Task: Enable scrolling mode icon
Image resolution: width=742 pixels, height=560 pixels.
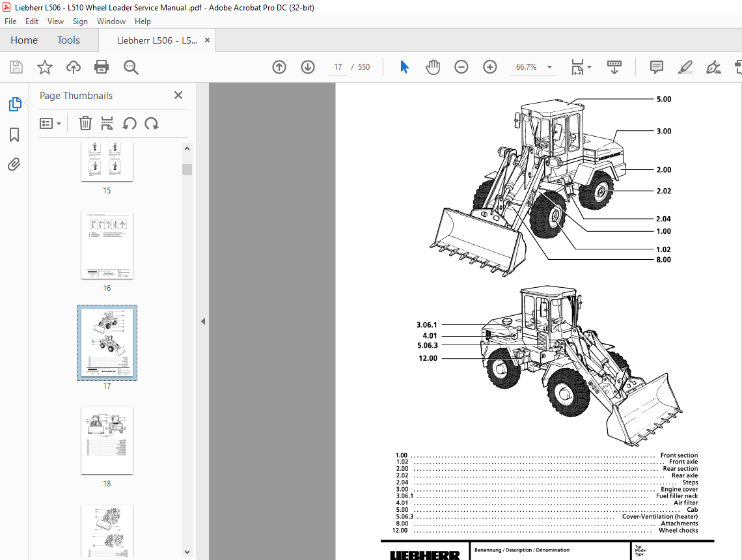Action: coord(614,67)
